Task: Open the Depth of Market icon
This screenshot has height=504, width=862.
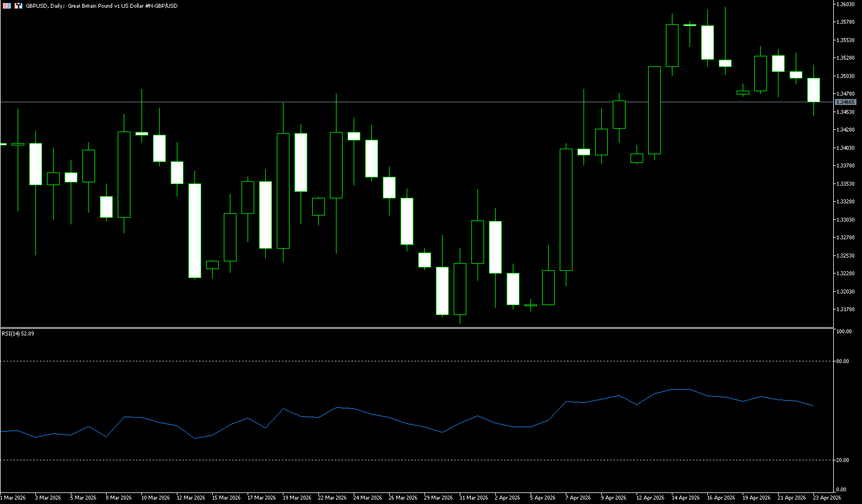Action: tap(18, 6)
